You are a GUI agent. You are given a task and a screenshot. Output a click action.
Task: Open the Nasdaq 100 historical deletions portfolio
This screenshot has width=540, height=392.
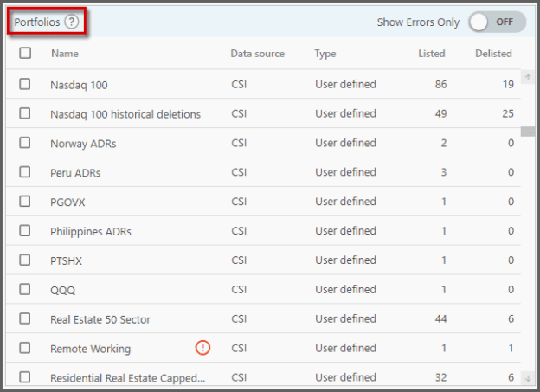(x=125, y=114)
